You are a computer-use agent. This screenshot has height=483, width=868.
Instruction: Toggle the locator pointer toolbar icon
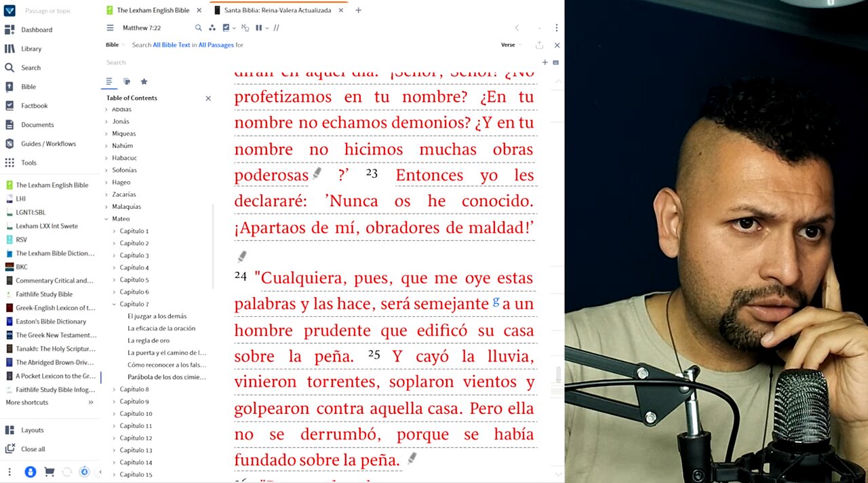245,28
